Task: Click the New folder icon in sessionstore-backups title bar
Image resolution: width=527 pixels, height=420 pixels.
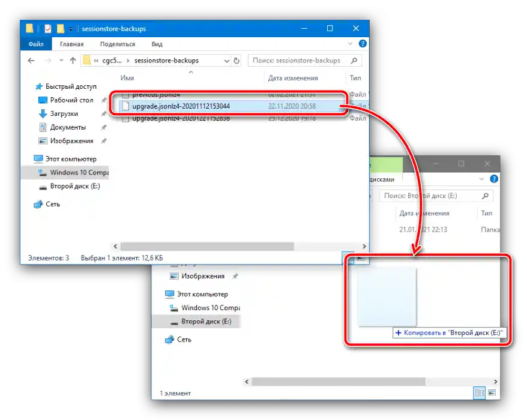Action: point(60,29)
